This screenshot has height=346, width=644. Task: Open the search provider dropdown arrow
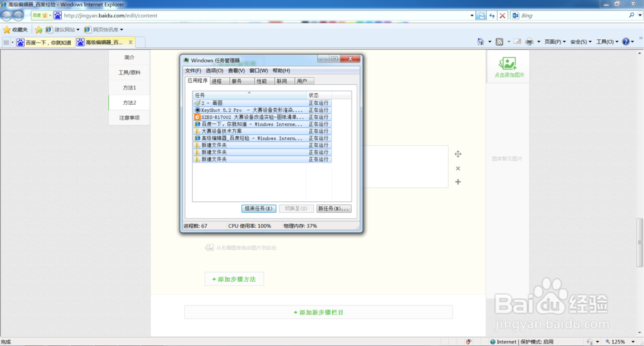click(640, 15)
